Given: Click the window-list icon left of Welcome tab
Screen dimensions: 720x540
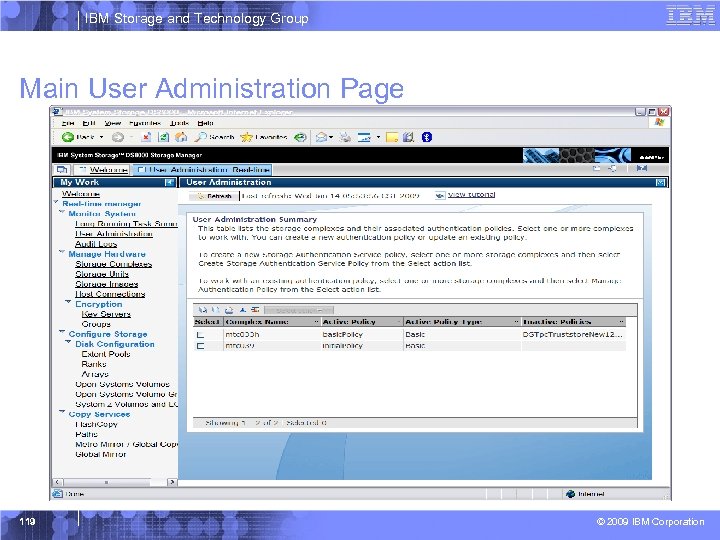Looking at the screenshot, I should coord(62,170).
